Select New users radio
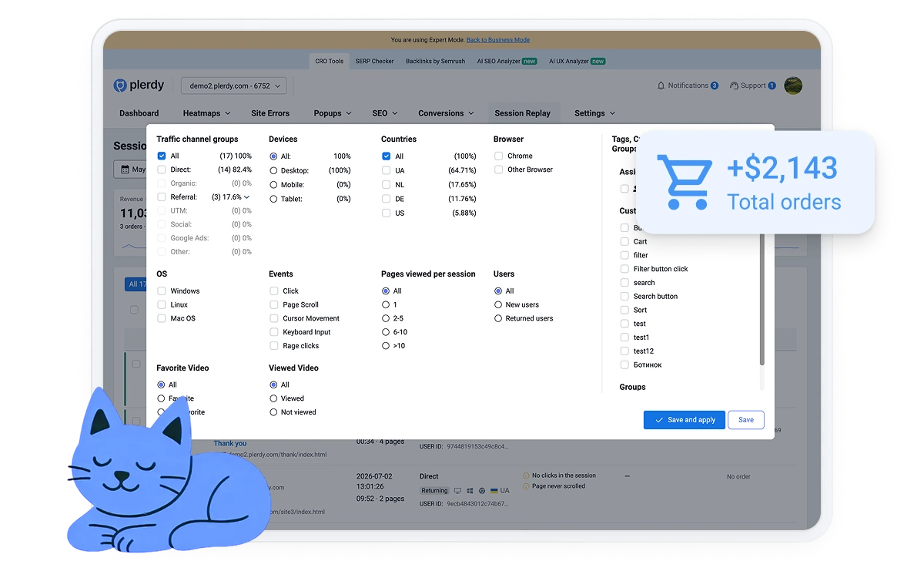This screenshot has height=561, width=924. tap(498, 304)
